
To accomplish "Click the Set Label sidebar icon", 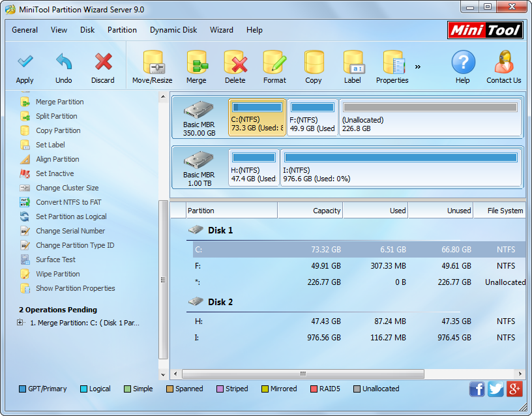I will click(25, 145).
